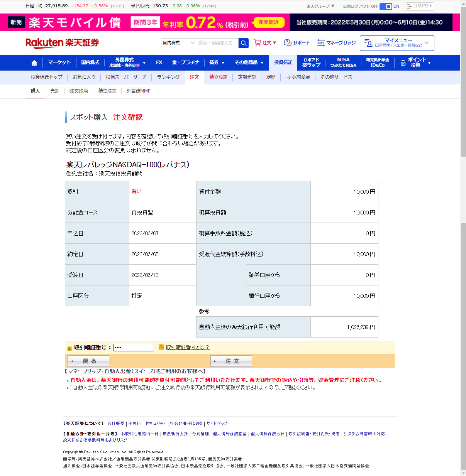The width and height of the screenshot is (466, 476).
Task: Click the ログアウト logout icon button
Action: (x=419, y=6)
